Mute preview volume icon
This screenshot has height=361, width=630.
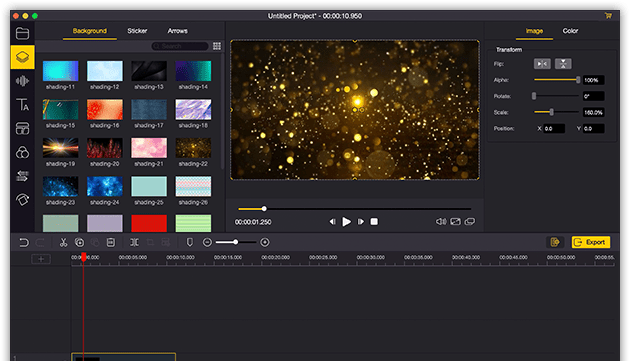click(441, 222)
